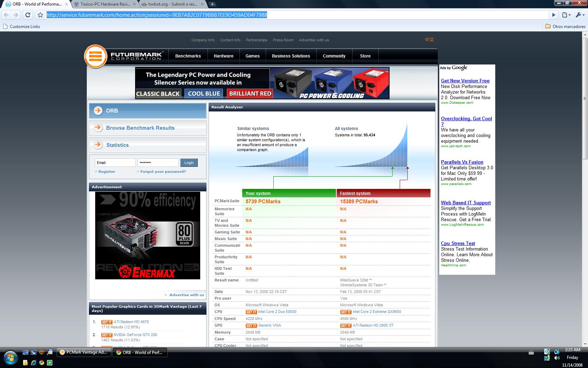This screenshot has height=368, width=588.
Task: Click the orange Futuremark logo icon
Action: (x=96, y=56)
